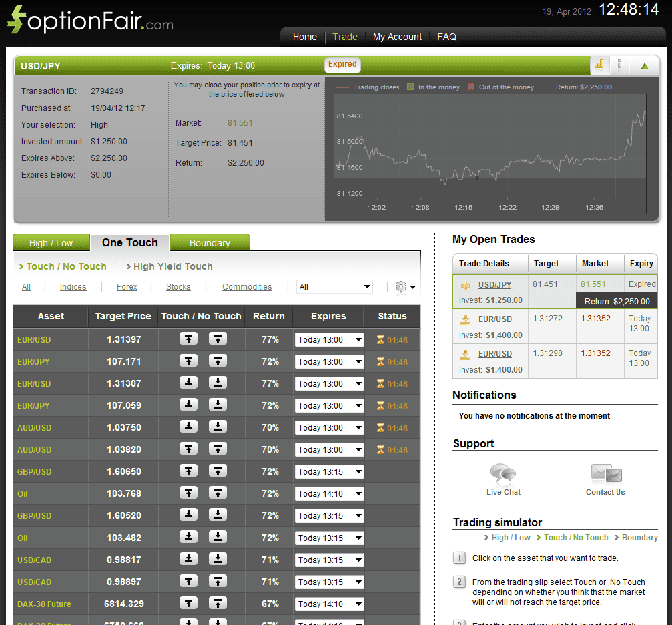Select the No Touch down-arrow for AUD/USD at 1.03750
The width and height of the screenshot is (672, 625).
218,427
